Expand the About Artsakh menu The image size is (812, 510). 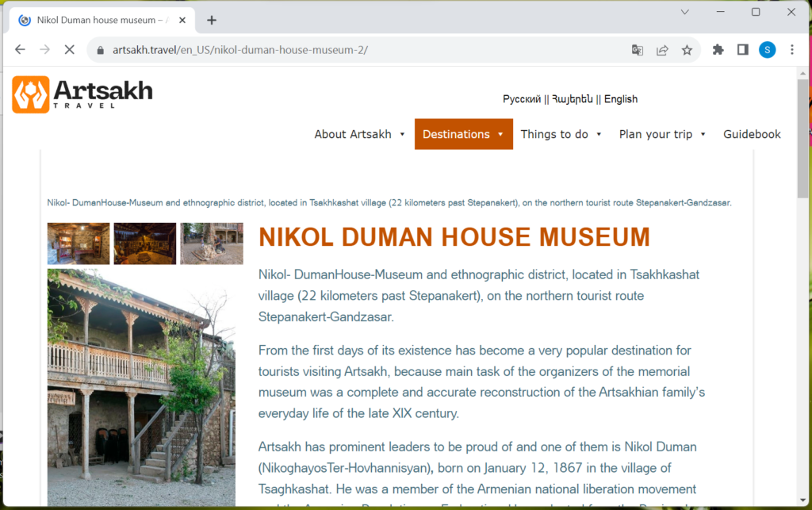tap(360, 134)
